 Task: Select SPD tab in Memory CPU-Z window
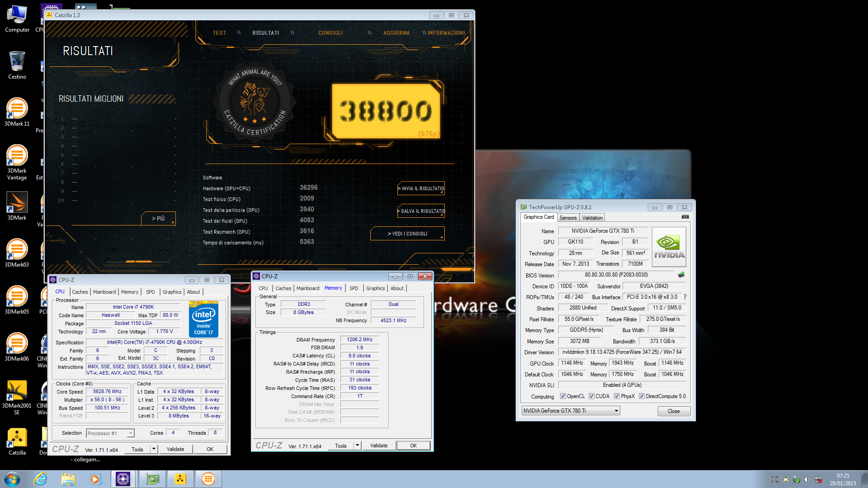(354, 288)
